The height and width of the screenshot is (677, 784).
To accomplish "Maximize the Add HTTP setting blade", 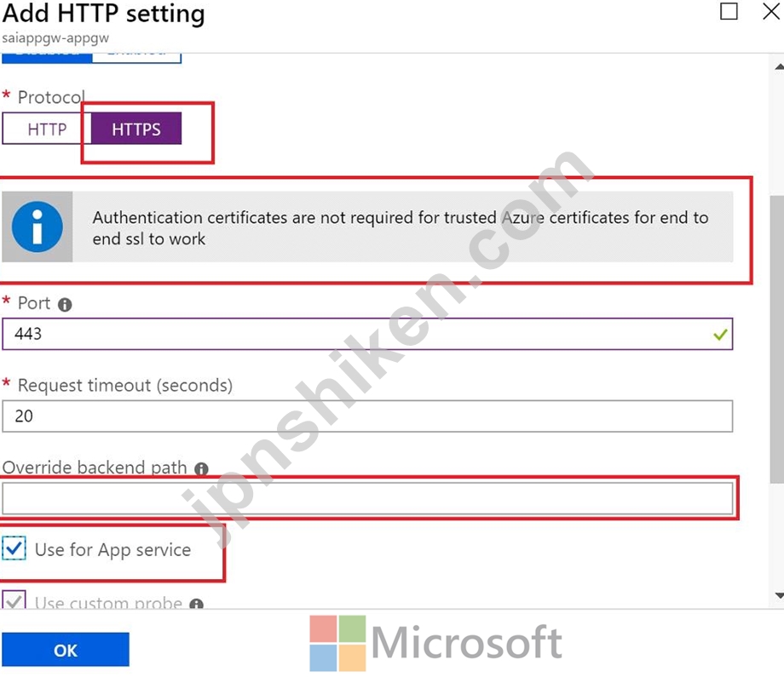I will pyautogui.click(x=729, y=11).
